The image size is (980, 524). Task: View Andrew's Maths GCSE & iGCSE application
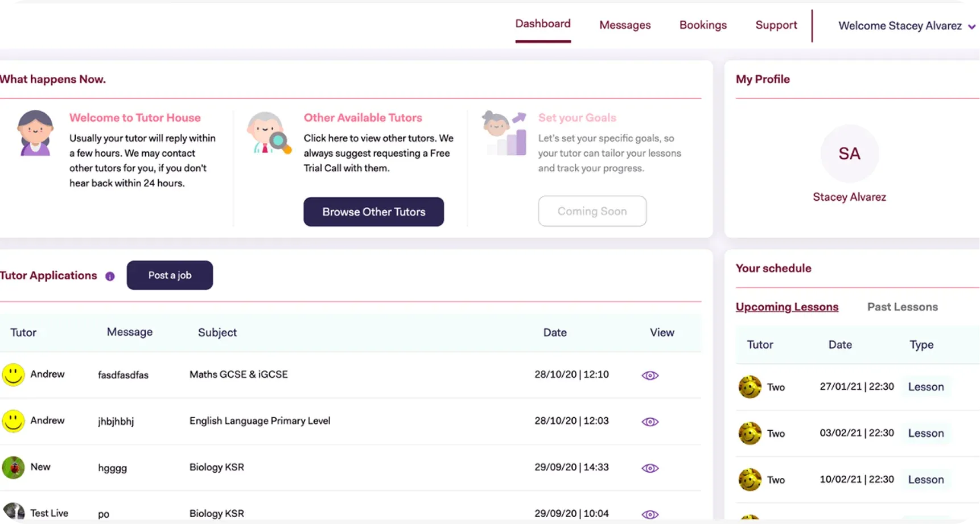(650, 376)
